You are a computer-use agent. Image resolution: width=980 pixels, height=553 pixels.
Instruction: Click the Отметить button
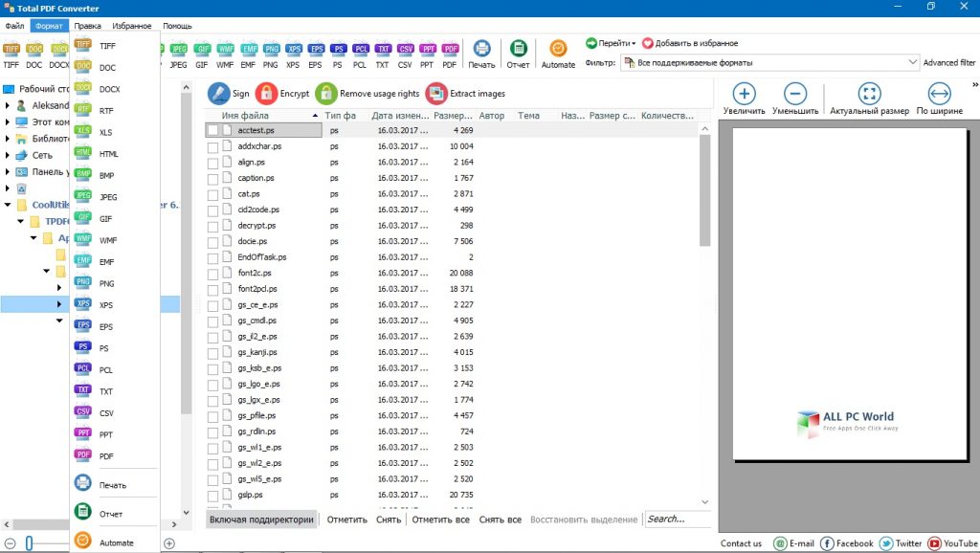346,520
